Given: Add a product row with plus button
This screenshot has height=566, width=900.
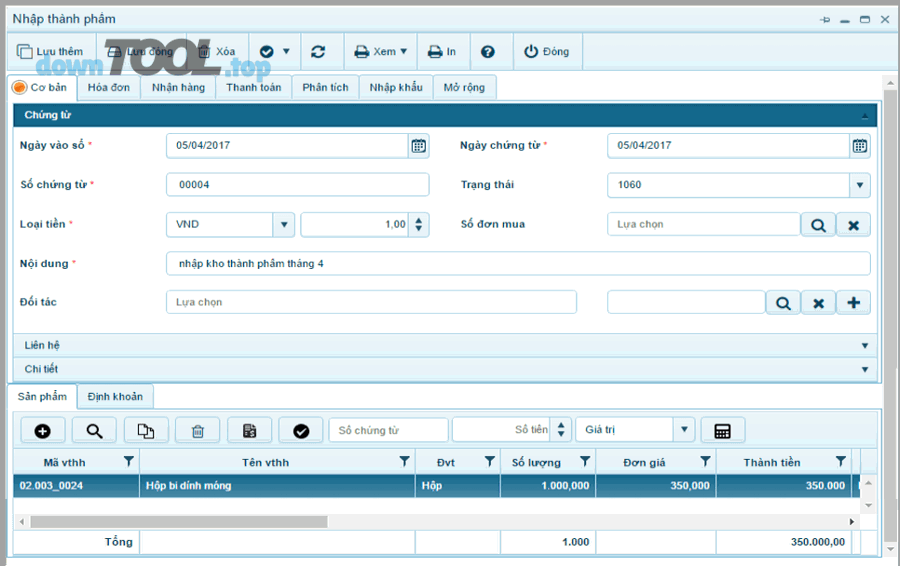Looking at the screenshot, I should click(43, 431).
